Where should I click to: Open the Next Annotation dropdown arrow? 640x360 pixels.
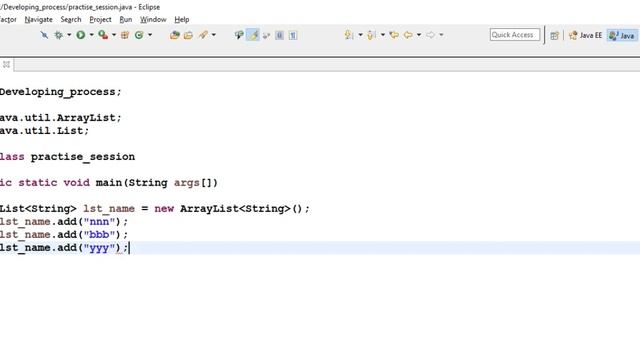tap(360, 35)
